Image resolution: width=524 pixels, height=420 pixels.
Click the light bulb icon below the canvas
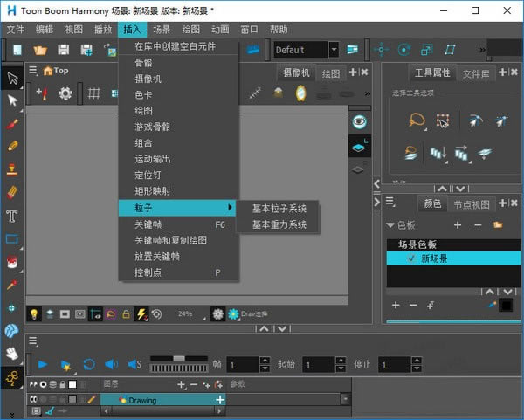tap(34, 313)
